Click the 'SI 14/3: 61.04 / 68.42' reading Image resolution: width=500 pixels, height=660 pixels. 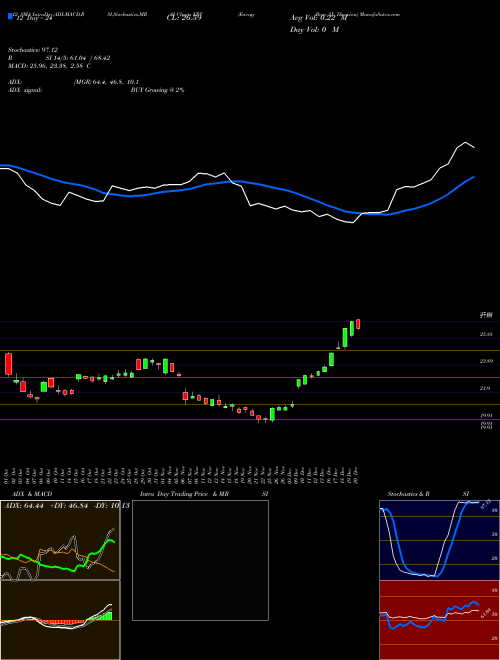78,58
